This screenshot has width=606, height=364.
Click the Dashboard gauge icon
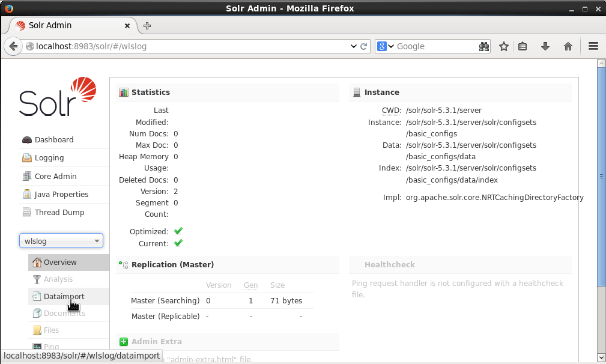[26, 140]
